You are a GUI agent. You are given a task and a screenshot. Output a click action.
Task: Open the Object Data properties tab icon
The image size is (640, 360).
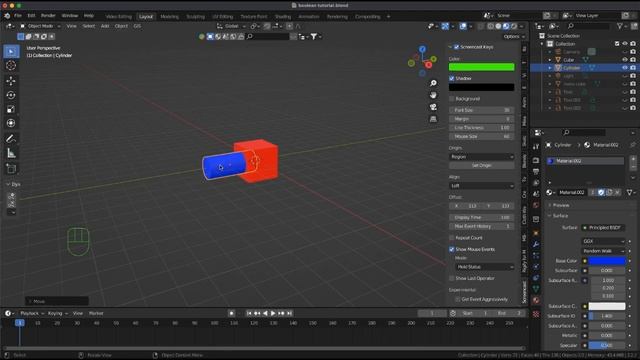tap(536, 289)
